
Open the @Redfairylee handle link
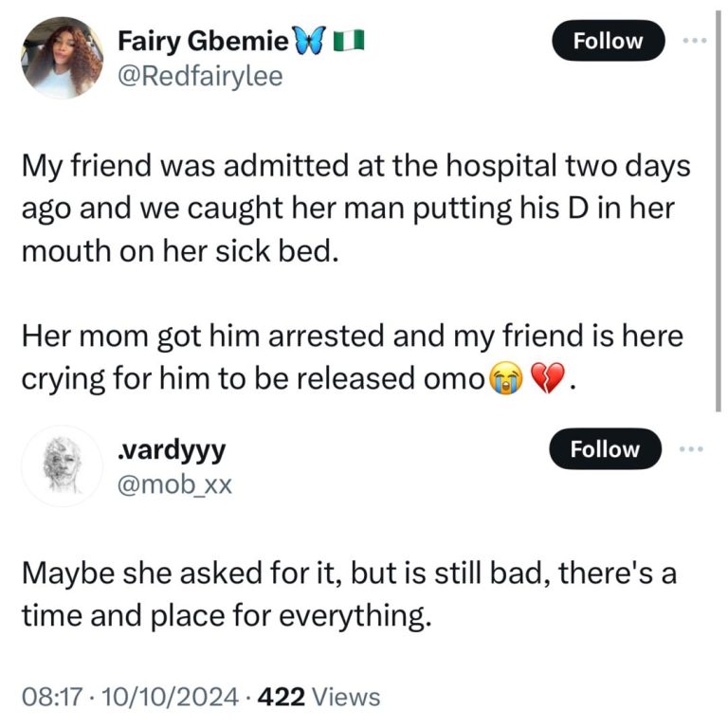click(199, 77)
